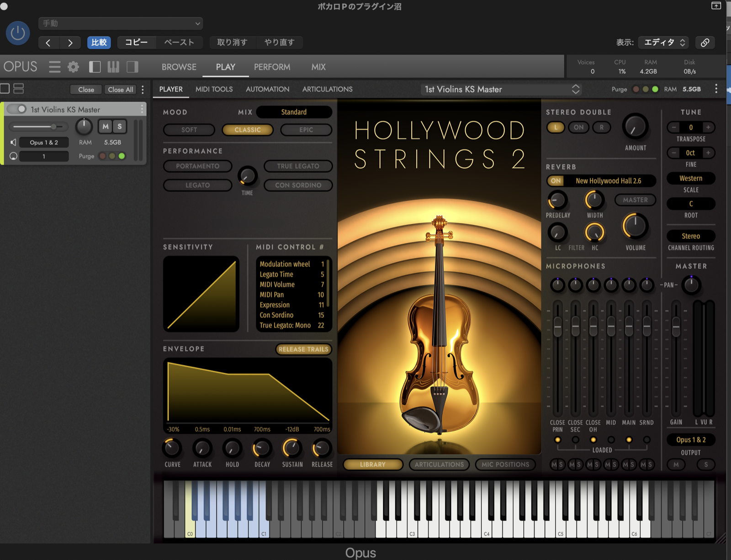Click the envelope ATTACK knob
The height and width of the screenshot is (560, 731).
(202, 448)
